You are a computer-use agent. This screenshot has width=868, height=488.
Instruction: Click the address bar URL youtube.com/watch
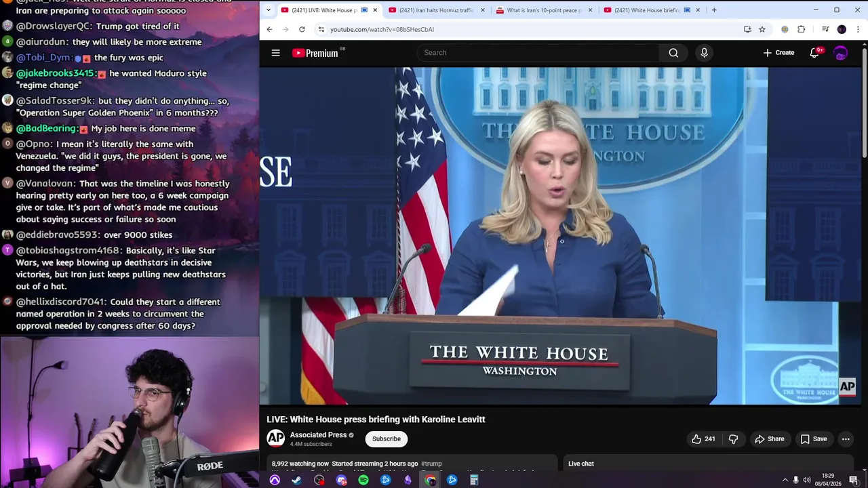click(382, 29)
